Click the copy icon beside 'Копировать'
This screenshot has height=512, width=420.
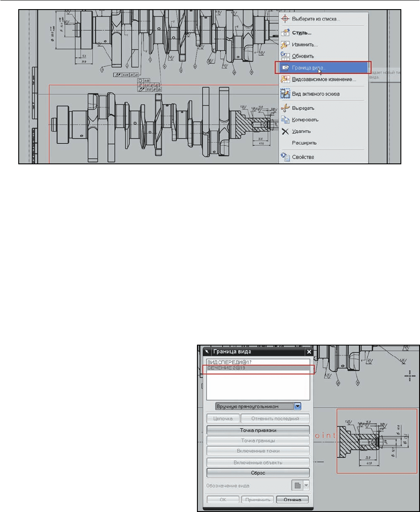285,120
